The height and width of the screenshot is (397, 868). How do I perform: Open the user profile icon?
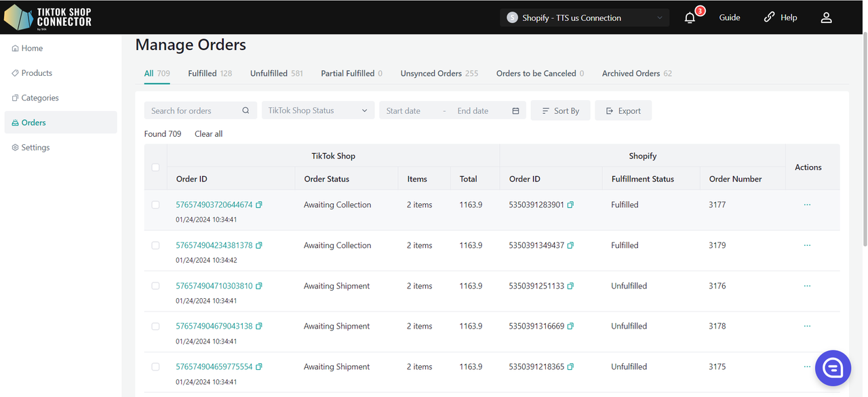(x=826, y=18)
